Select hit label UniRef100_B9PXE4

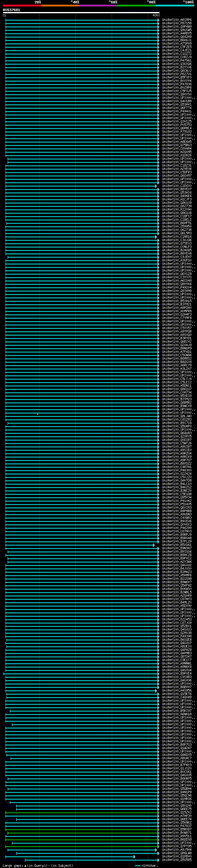(177, 674)
